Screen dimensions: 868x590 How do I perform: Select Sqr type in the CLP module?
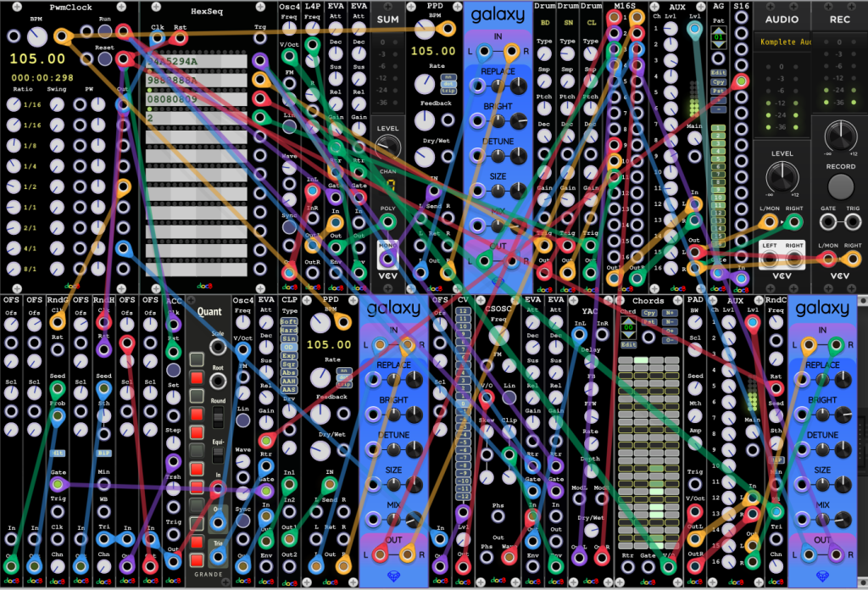click(x=289, y=365)
